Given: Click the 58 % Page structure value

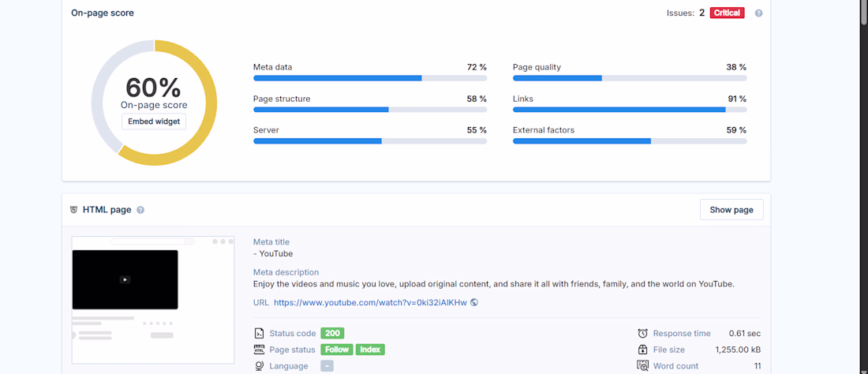Looking at the screenshot, I should (x=477, y=99).
